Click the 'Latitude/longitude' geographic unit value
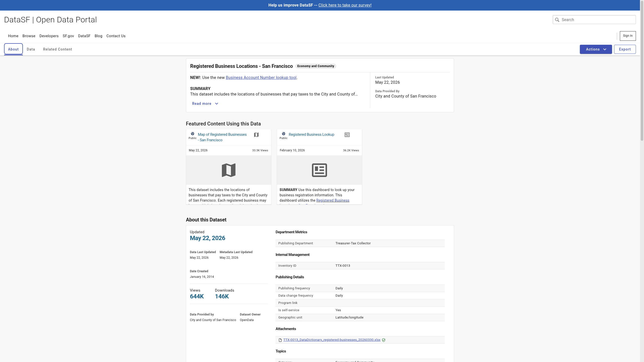This screenshot has width=644, height=362. click(349, 318)
